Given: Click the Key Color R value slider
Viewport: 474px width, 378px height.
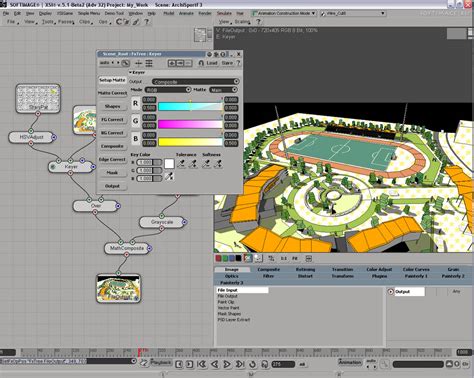Looking at the screenshot, I should point(150,162).
